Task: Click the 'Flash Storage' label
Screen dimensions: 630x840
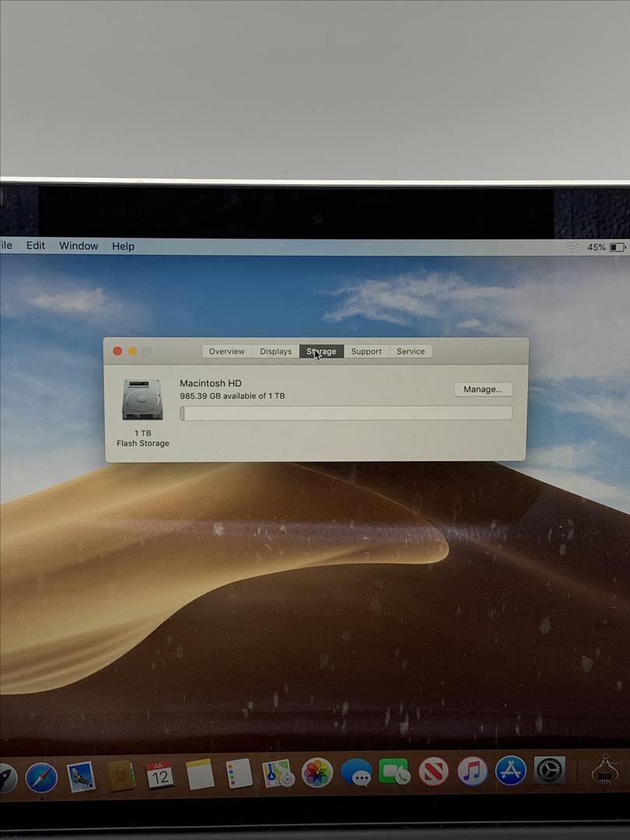Action: (143, 443)
